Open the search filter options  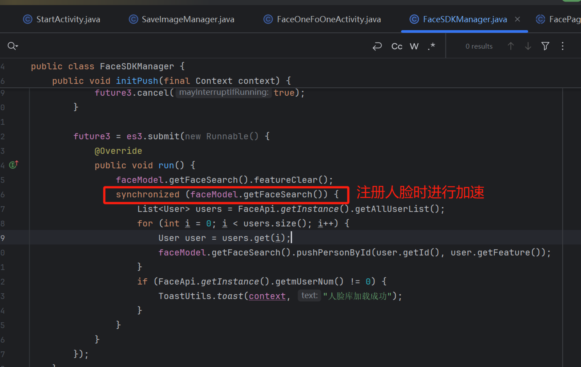tap(545, 46)
